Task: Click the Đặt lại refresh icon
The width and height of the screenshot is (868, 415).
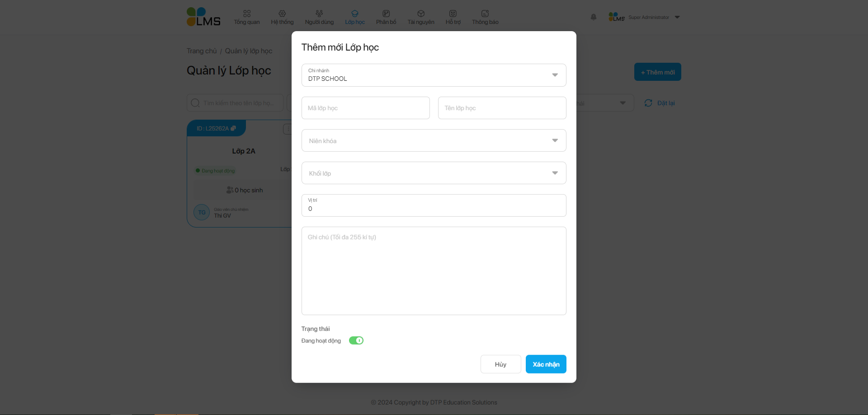Action: [x=648, y=103]
